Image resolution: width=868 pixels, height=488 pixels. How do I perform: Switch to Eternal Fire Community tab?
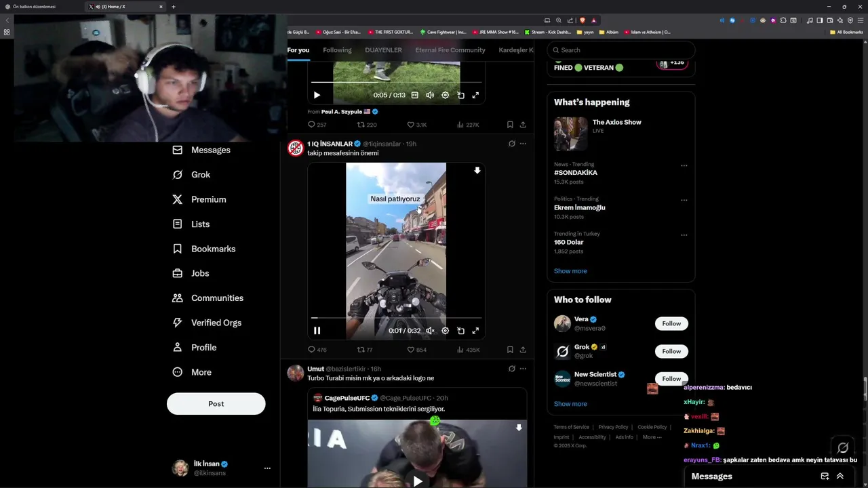(450, 50)
